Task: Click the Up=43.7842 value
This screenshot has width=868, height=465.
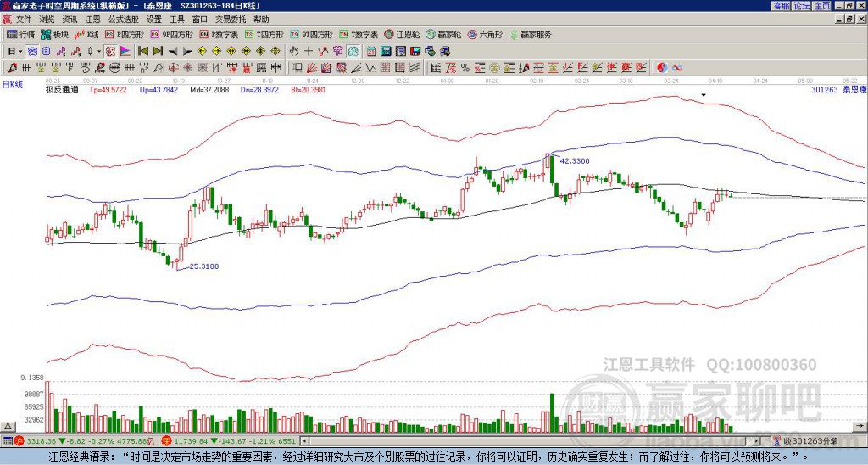Action: click(159, 89)
